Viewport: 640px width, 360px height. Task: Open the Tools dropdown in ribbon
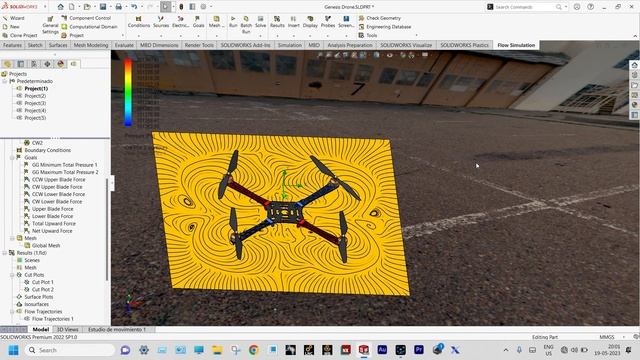click(x=368, y=36)
